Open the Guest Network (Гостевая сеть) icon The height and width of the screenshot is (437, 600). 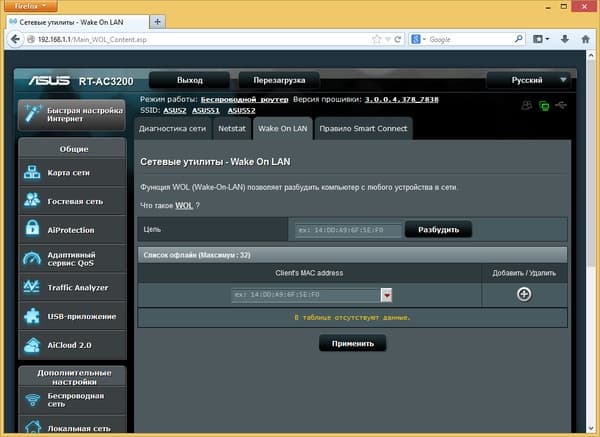(32, 201)
